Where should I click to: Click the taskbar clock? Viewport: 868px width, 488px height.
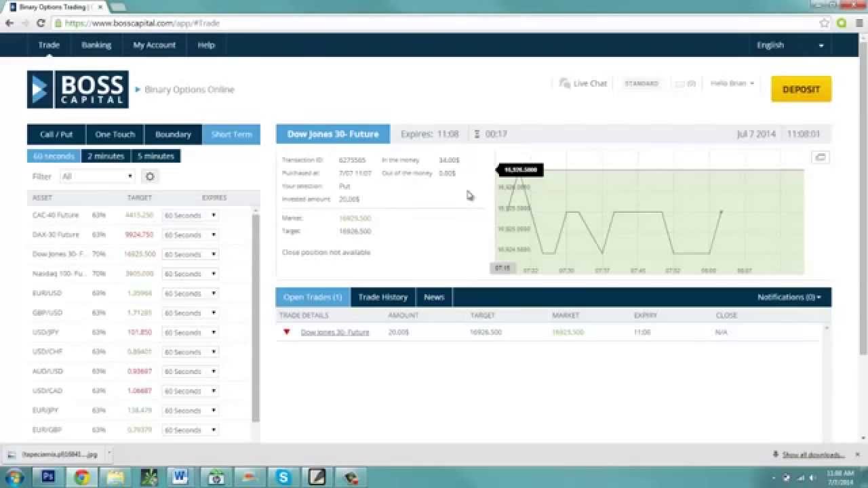pos(841,477)
